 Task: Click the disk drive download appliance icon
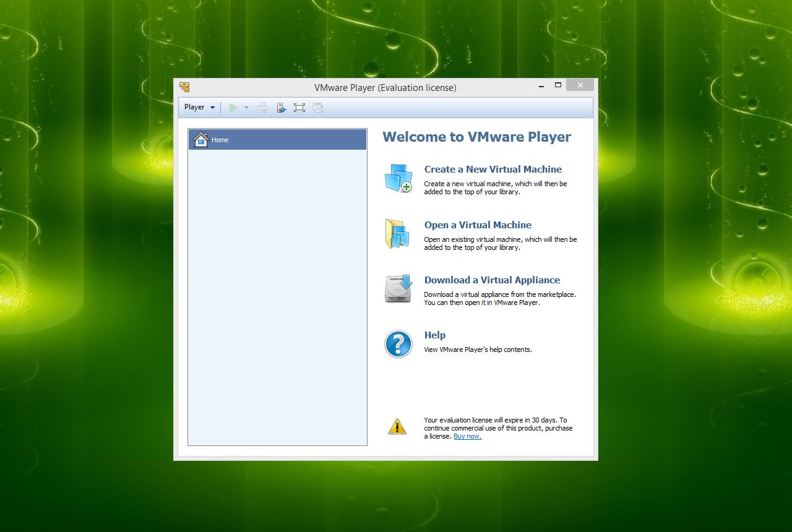click(398, 289)
